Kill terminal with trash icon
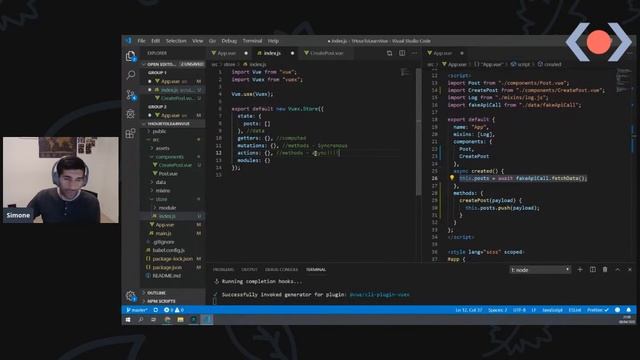The height and width of the screenshot is (360, 640). pyautogui.click(x=605, y=269)
